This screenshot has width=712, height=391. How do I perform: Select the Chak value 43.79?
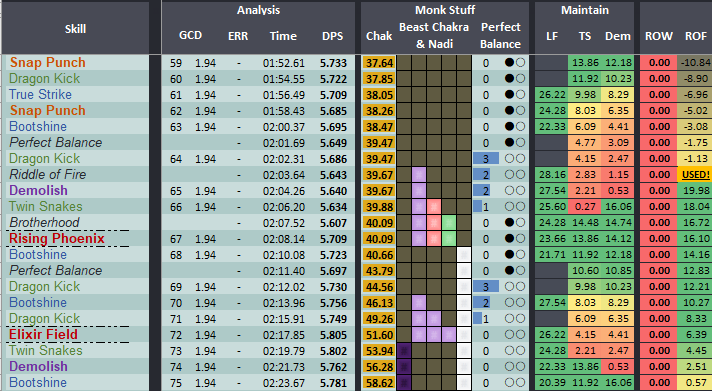[x=379, y=271]
